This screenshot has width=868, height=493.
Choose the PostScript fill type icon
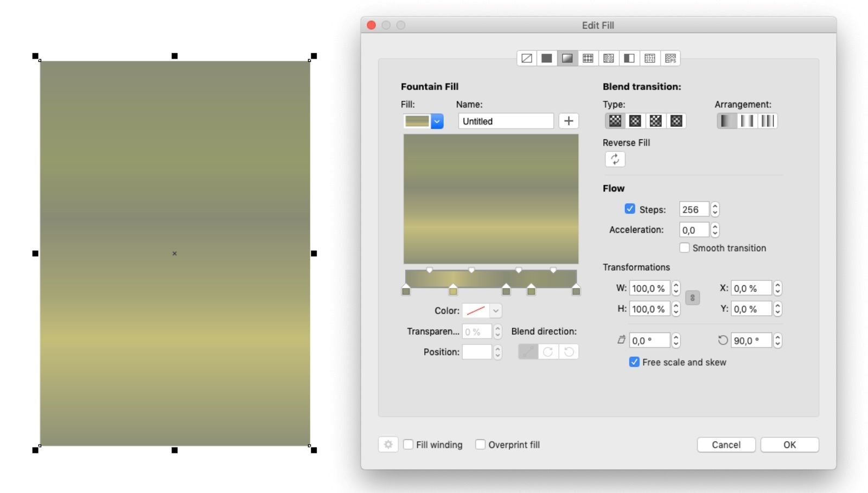pyautogui.click(x=671, y=59)
